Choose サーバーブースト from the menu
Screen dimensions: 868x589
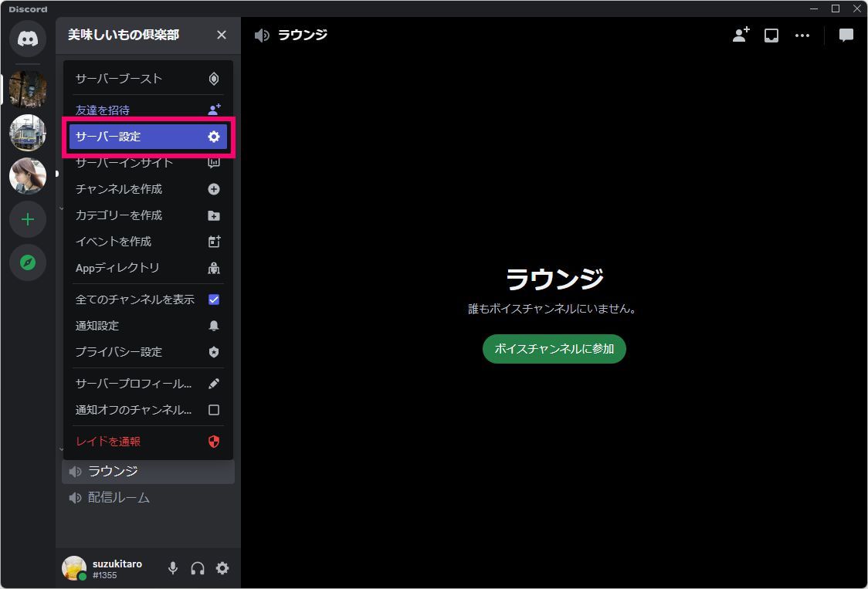pyautogui.click(x=147, y=79)
